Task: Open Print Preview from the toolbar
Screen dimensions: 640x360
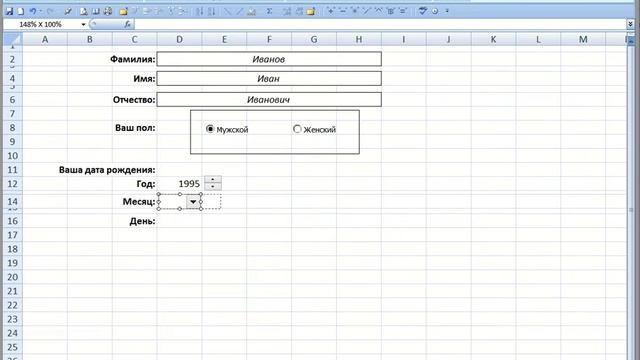Action: 84,11
